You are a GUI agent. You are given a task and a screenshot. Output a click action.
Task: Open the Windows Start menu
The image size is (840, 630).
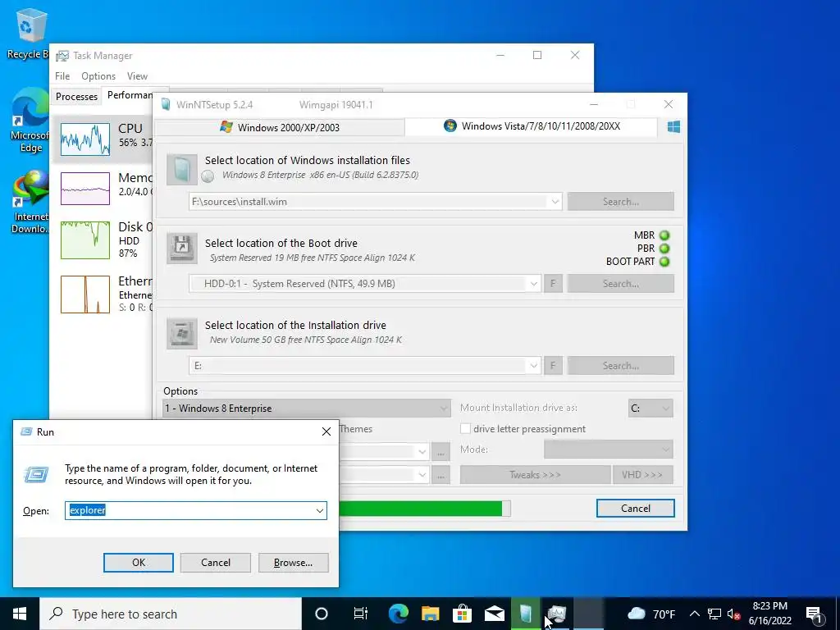[20, 614]
